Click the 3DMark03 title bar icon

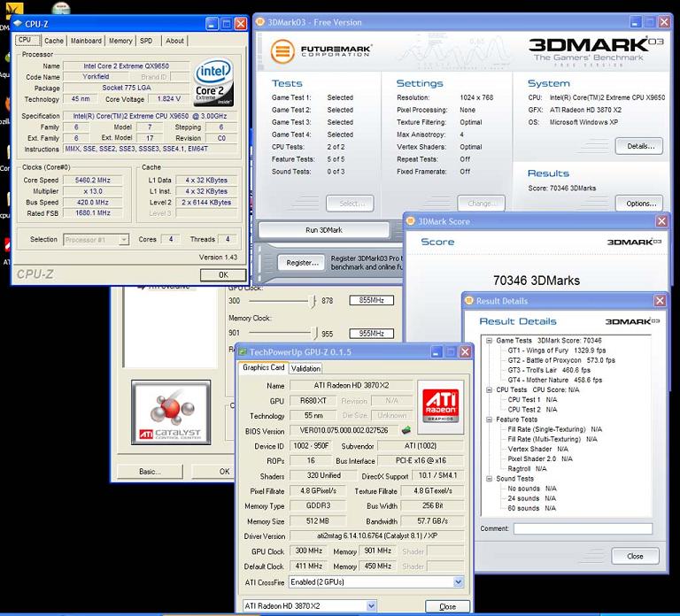click(x=260, y=22)
